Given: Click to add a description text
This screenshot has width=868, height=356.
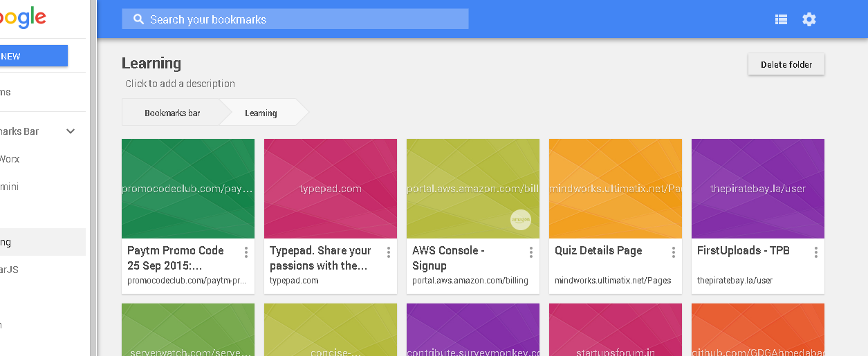Looking at the screenshot, I should click(x=181, y=84).
